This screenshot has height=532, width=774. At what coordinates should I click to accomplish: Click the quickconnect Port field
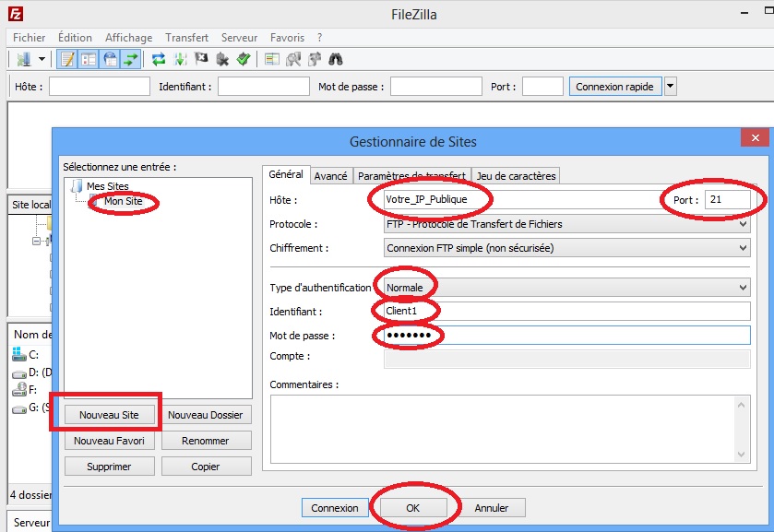click(x=542, y=87)
